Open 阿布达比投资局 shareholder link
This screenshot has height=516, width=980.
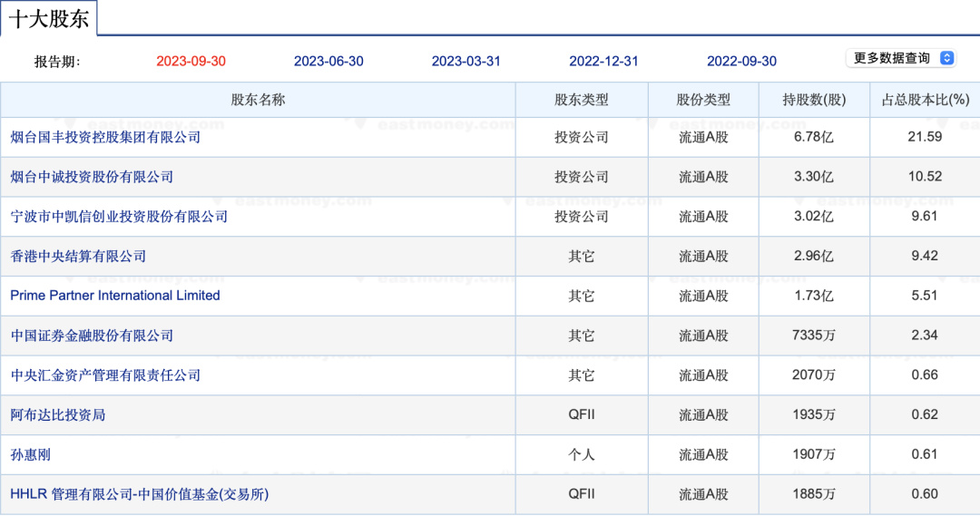[x=57, y=414]
